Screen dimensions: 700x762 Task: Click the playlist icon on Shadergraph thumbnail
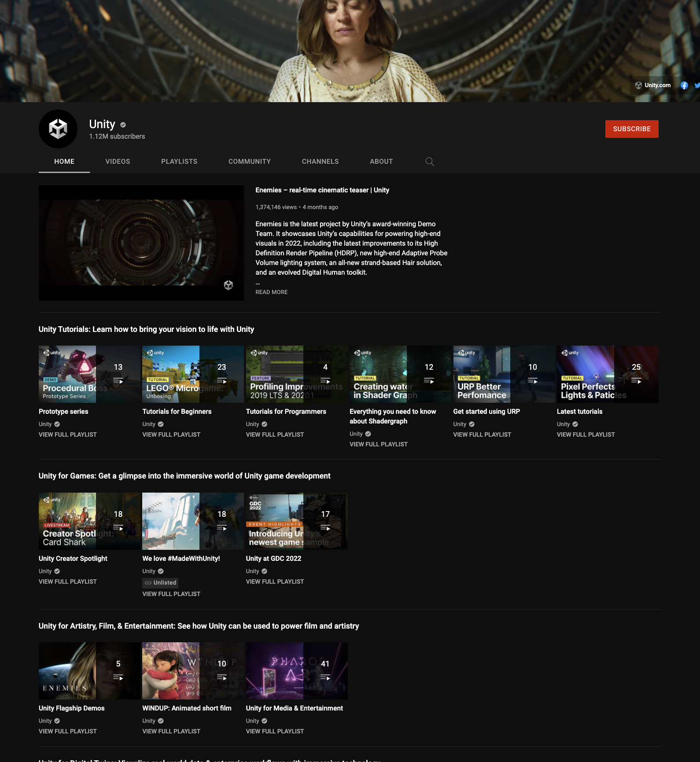(x=429, y=381)
